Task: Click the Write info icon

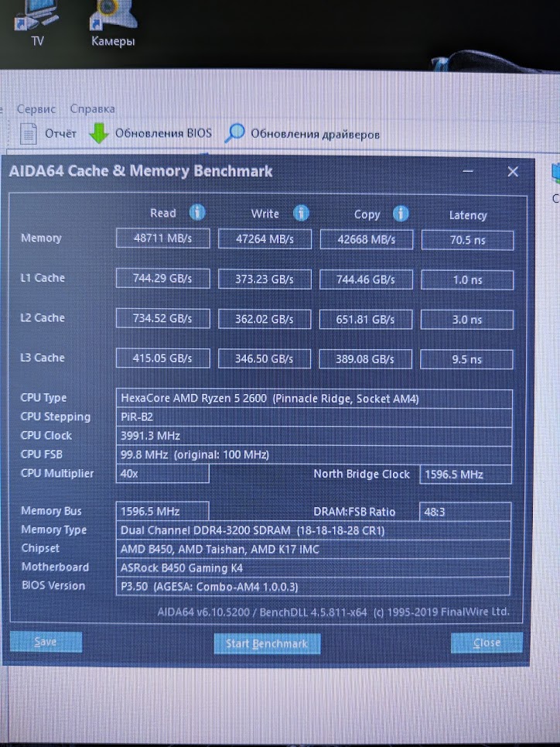Action: pos(301,213)
